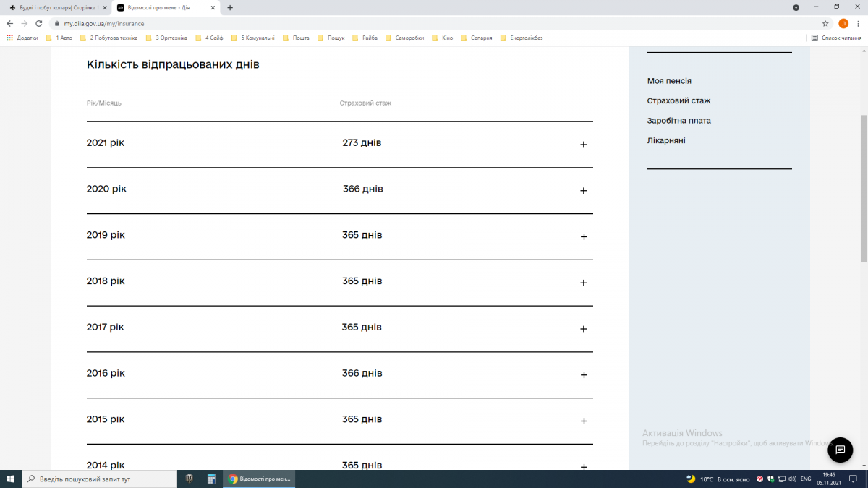Expand the 2016 рік row
Viewport: 868px width, 488px height.
point(583,375)
